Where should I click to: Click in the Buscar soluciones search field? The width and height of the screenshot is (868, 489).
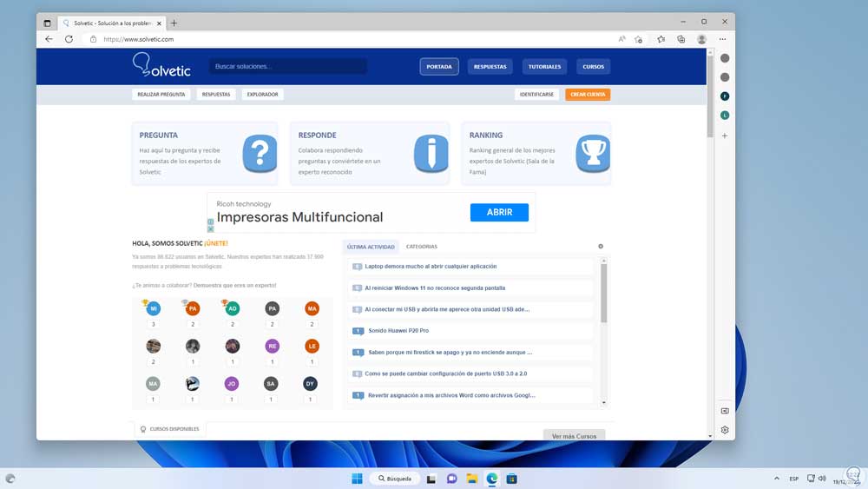pyautogui.click(x=287, y=67)
